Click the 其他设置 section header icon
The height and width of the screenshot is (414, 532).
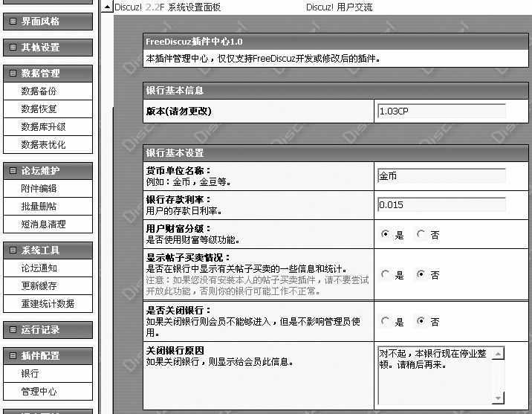click(x=13, y=48)
